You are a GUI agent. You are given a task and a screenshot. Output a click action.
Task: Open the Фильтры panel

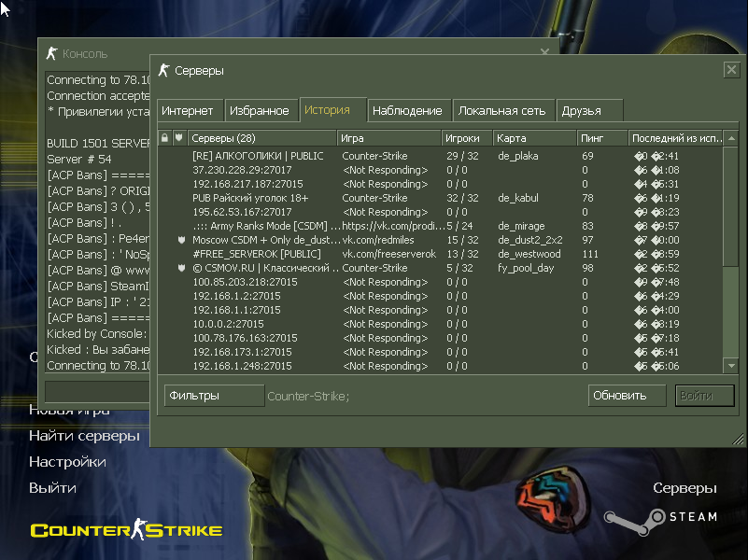pyautogui.click(x=214, y=396)
